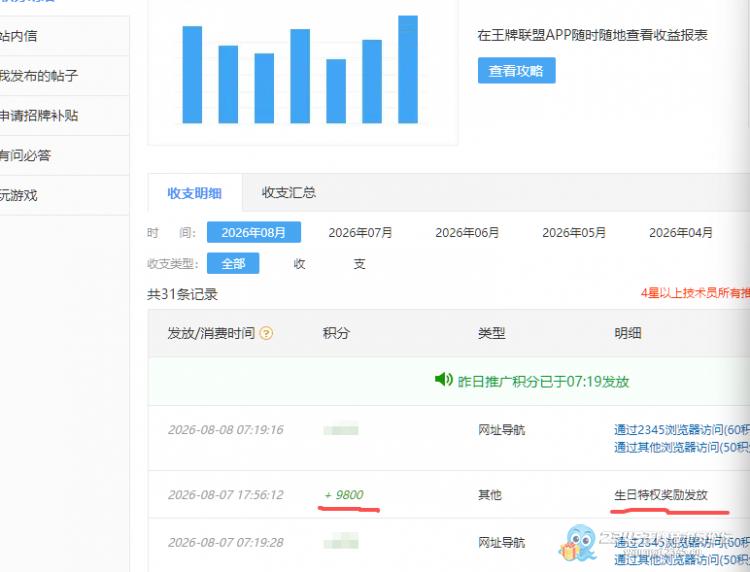Viewport: 750px width, 572px height.
Task: Click timestamp 2026-08-07 07:19:28
Action: pos(226,542)
